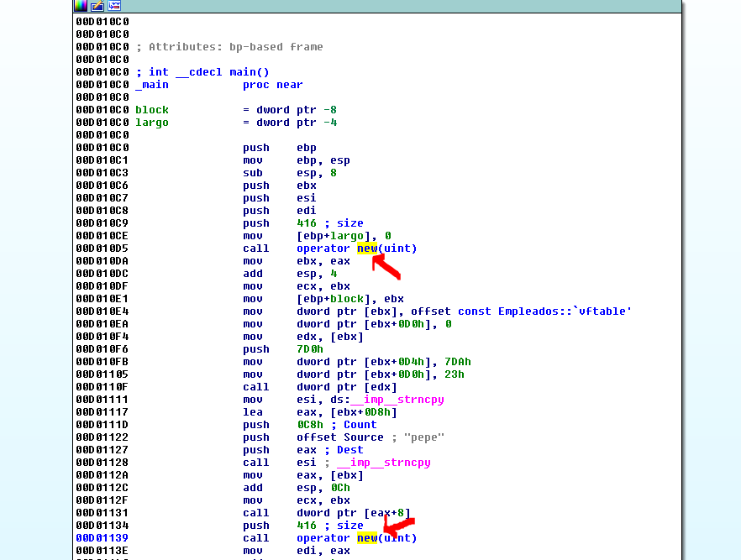Click the color palette icon in the title bar
The height and width of the screenshot is (560, 741).
(x=81, y=6)
